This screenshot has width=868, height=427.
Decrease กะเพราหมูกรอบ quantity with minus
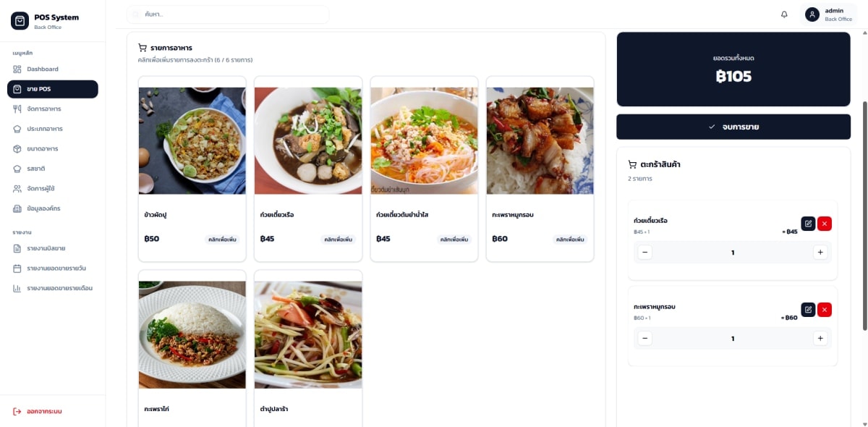point(645,338)
